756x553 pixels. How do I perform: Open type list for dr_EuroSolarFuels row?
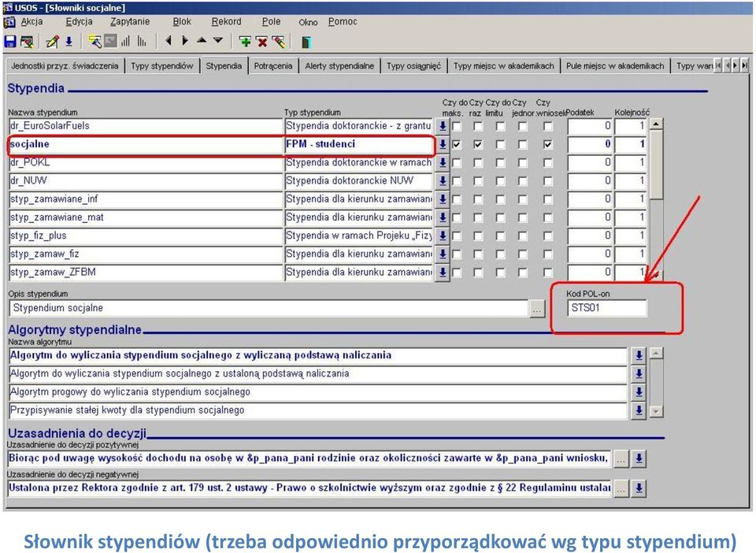(x=442, y=126)
